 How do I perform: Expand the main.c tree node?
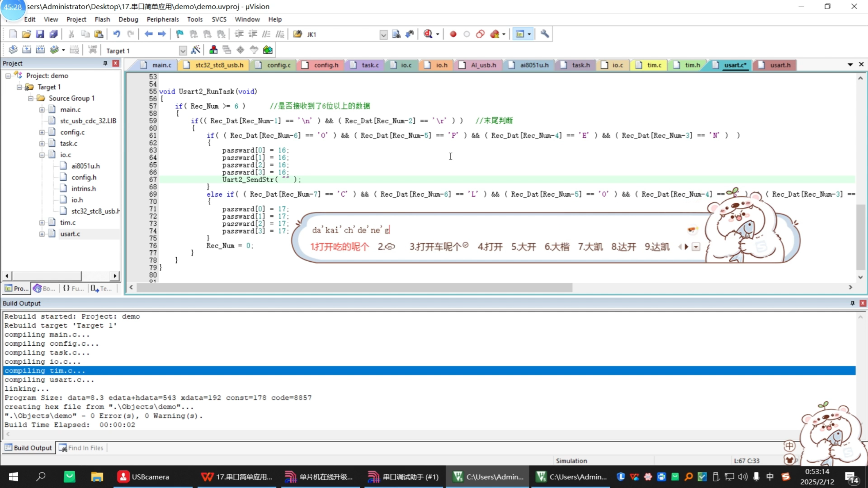click(42, 110)
